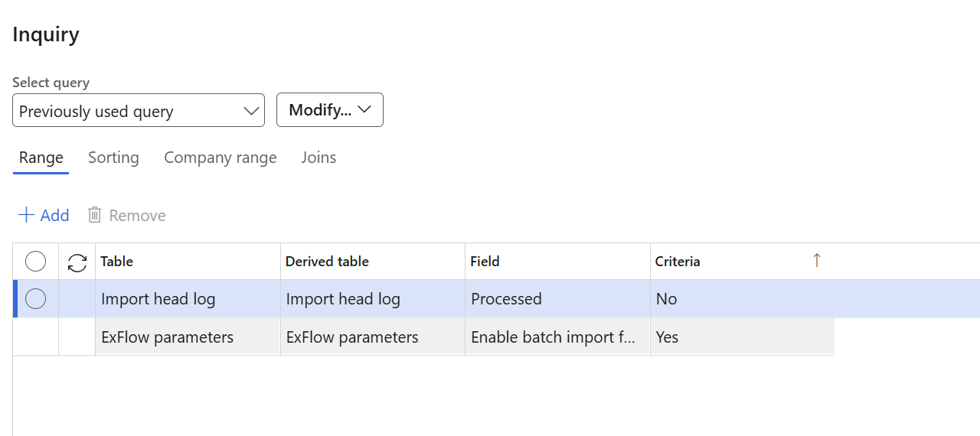
Task: Click the plus icon beside Add
Action: tap(26, 215)
